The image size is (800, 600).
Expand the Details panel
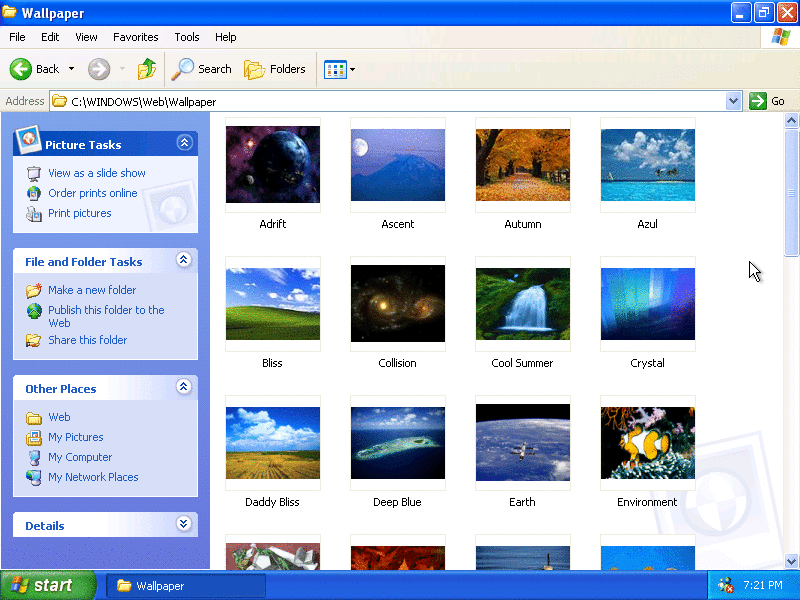point(184,523)
